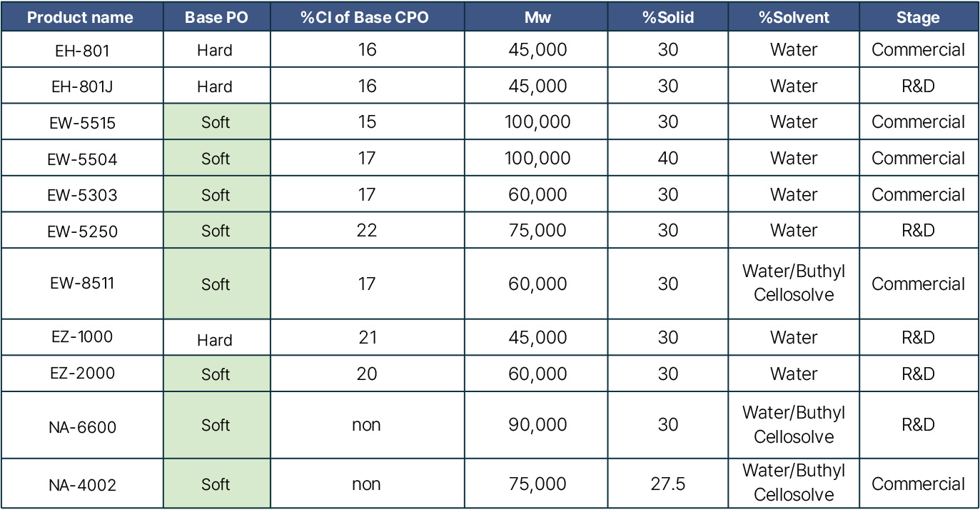Click the EH-801J product name
Screen dimensions: 980x510
click(x=81, y=86)
